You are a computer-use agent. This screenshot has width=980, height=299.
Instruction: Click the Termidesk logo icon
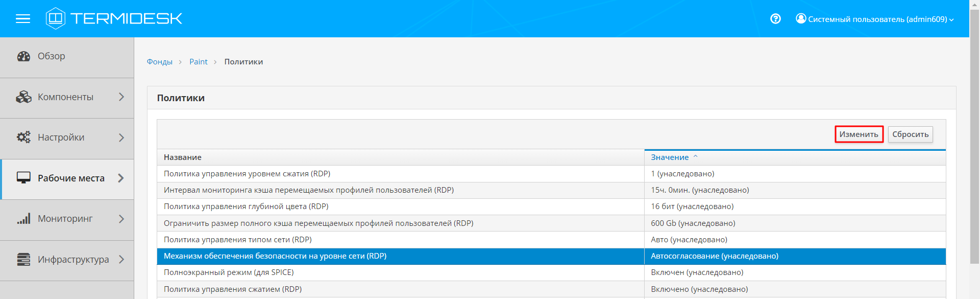point(55,18)
